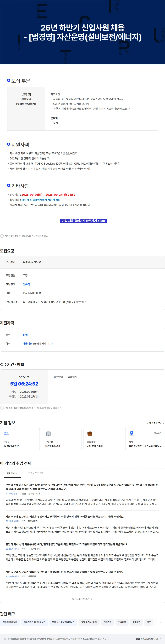Viewport: 165px width, 644px height.
Task: Select the 부산·울산·경남 지역채용관 tag
Action: [63, 622]
